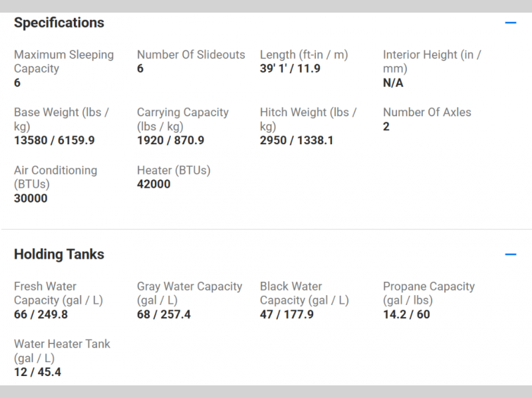Click the heater value 42000
Screen dimensions: 532x398
pos(154,184)
